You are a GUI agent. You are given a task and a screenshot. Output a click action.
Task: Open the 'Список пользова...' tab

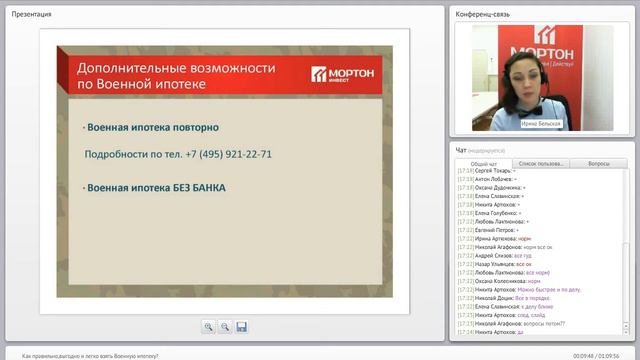pos(541,163)
